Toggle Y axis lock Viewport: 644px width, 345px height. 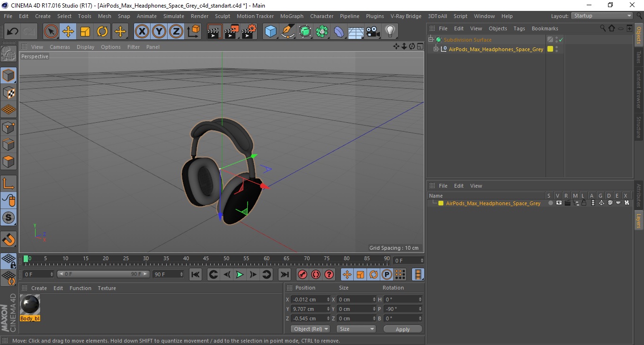[x=159, y=32]
